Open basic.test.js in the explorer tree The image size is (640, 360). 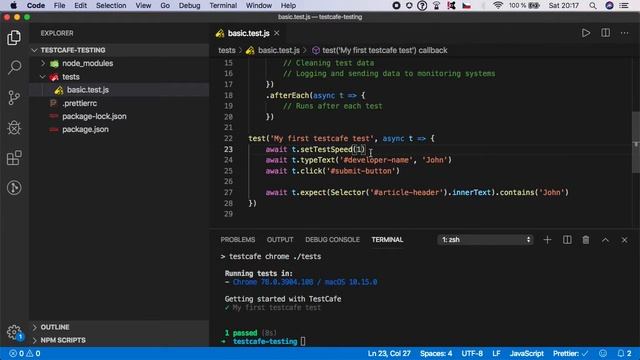tap(87, 90)
